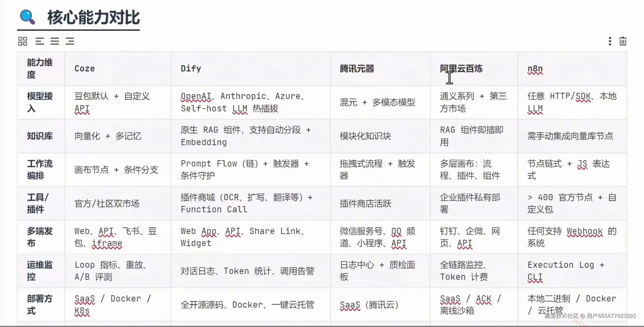The width and height of the screenshot is (644, 327).
Task: Select the 'Dify' column header
Action: [x=251, y=68]
